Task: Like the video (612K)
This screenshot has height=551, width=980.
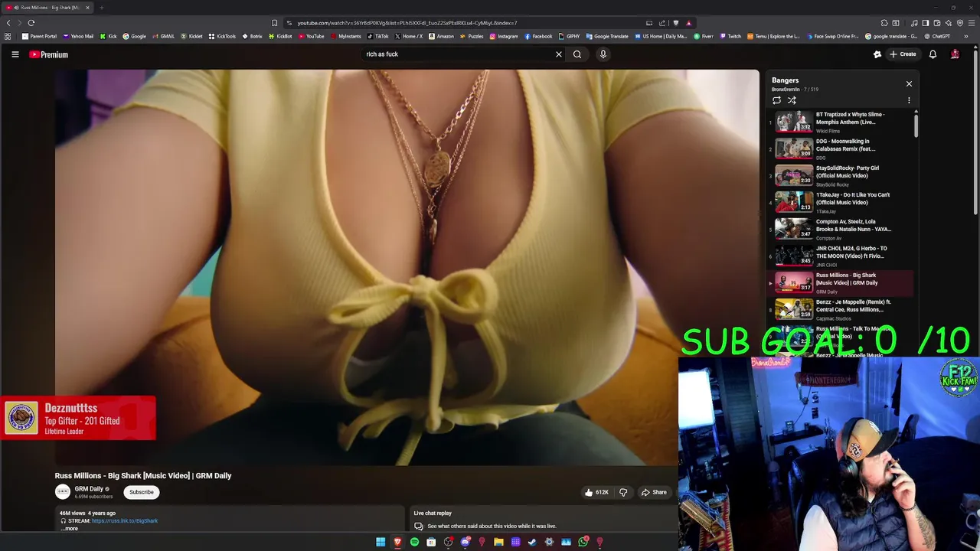Action: pos(596,492)
